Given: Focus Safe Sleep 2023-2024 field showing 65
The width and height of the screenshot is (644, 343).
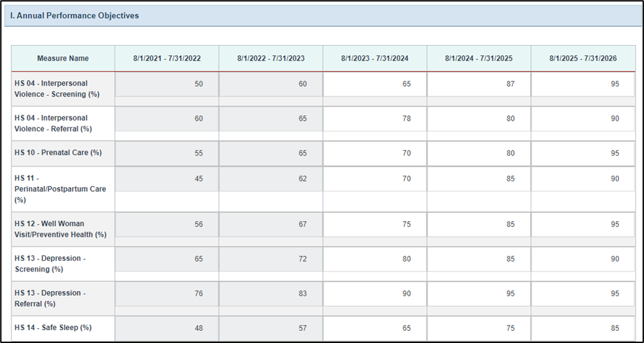Looking at the screenshot, I should pyautogui.click(x=374, y=328).
